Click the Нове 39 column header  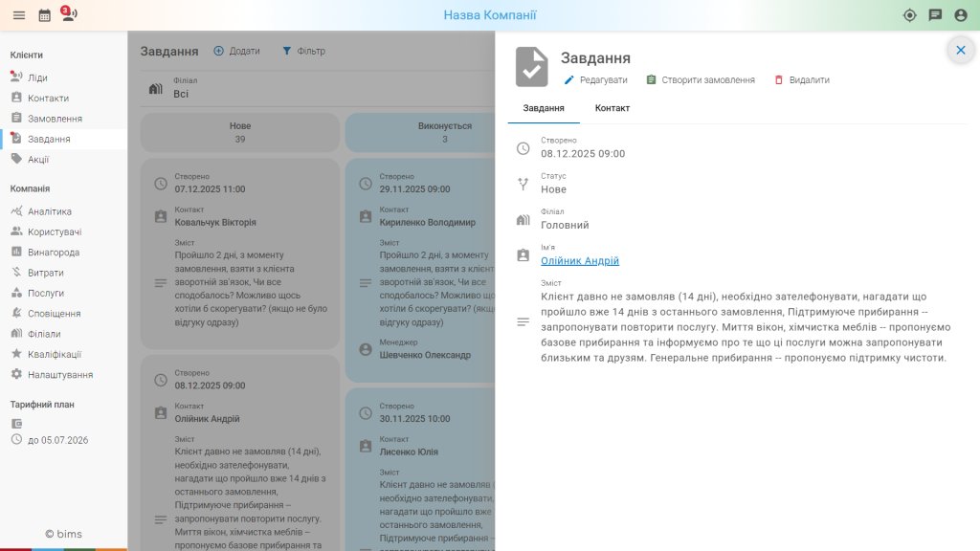(x=240, y=132)
